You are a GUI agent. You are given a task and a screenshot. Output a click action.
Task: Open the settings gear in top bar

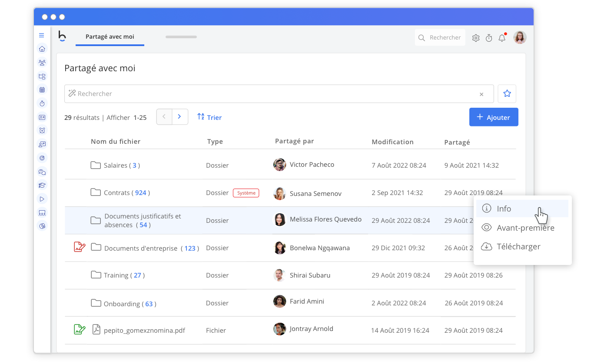pyautogui.click(x=476, y=38)
